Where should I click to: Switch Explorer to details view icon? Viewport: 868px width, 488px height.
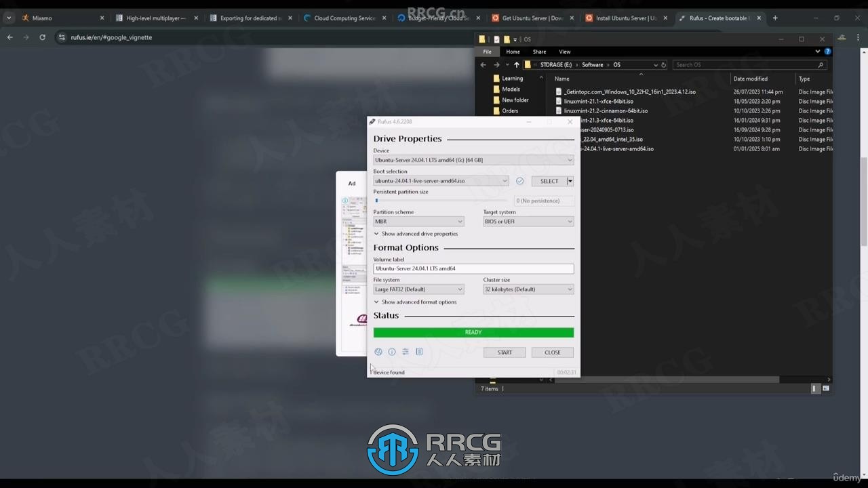point(815,388)
